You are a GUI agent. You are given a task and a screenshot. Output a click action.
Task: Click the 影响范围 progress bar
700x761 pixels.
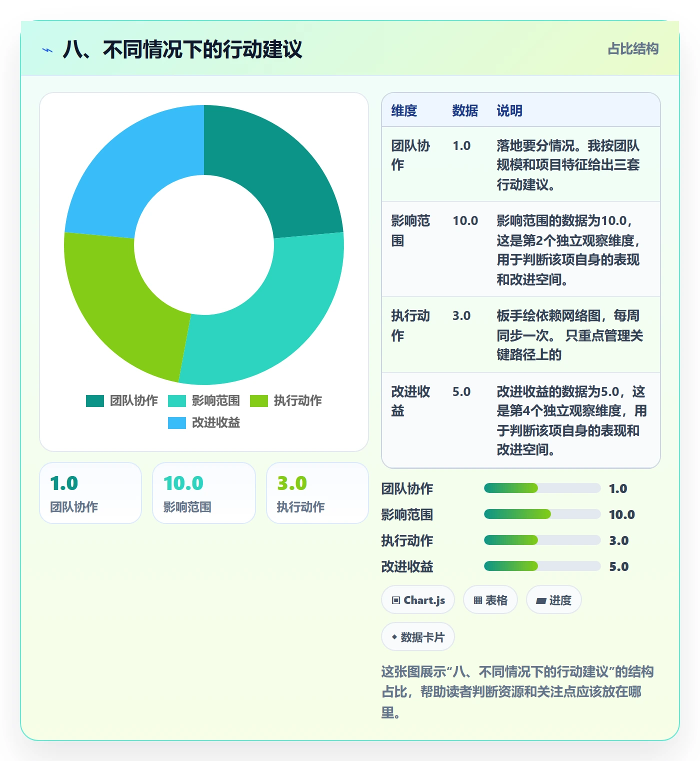tap(542, 514)
